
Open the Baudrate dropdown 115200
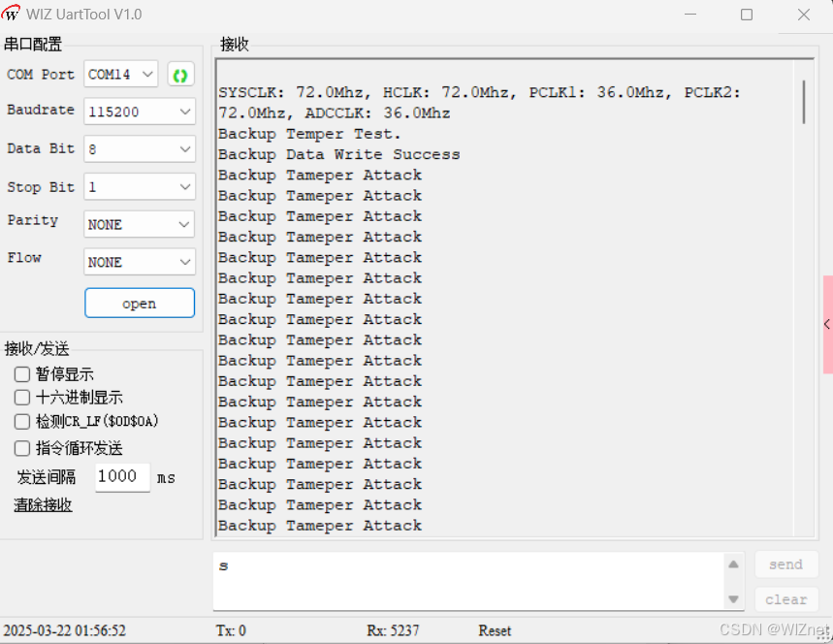pyautogui.click(x=140, y=112)
